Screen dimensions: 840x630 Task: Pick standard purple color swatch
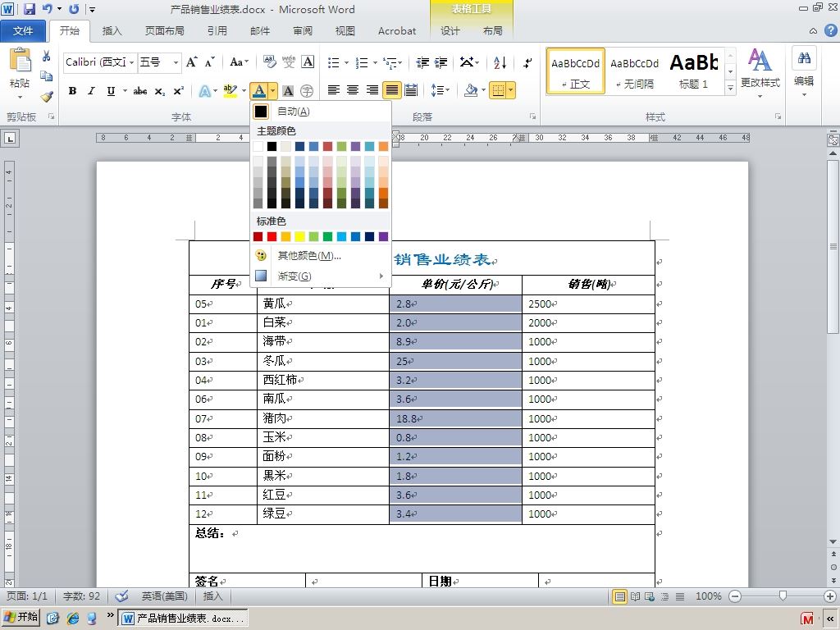384,237
